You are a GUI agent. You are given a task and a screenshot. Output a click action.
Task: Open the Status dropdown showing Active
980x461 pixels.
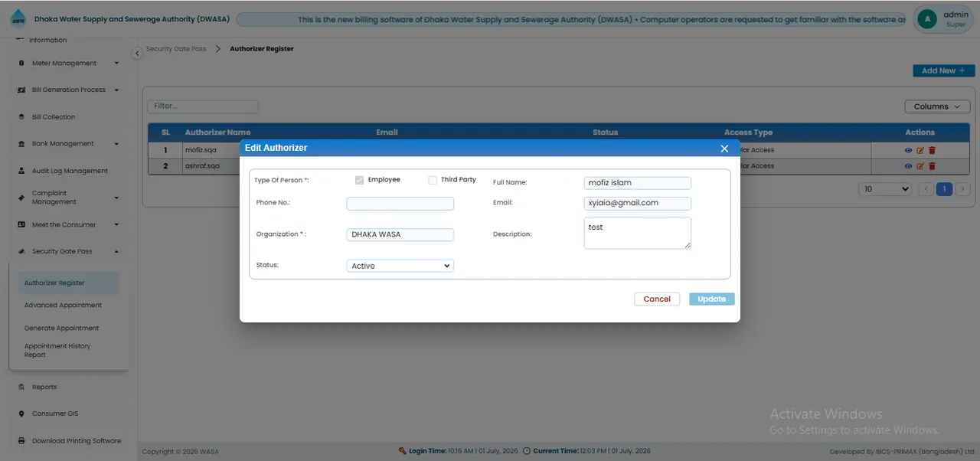click(400, 266)
